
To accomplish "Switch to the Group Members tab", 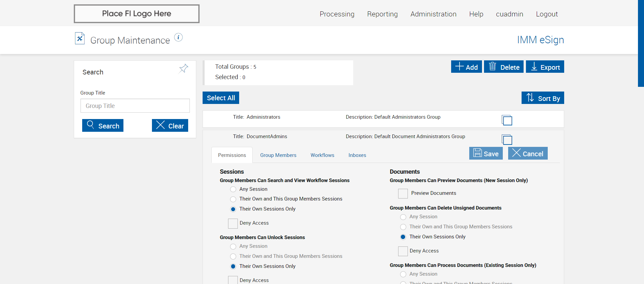I will pos(278,155).
